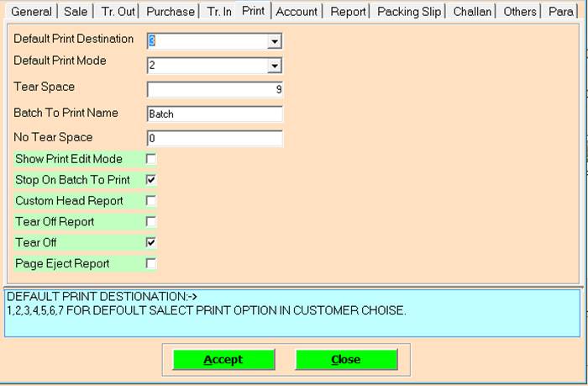This screenshot has width=588, height=386.
Task: Open the Report tab
Action: tap(348, 12)
